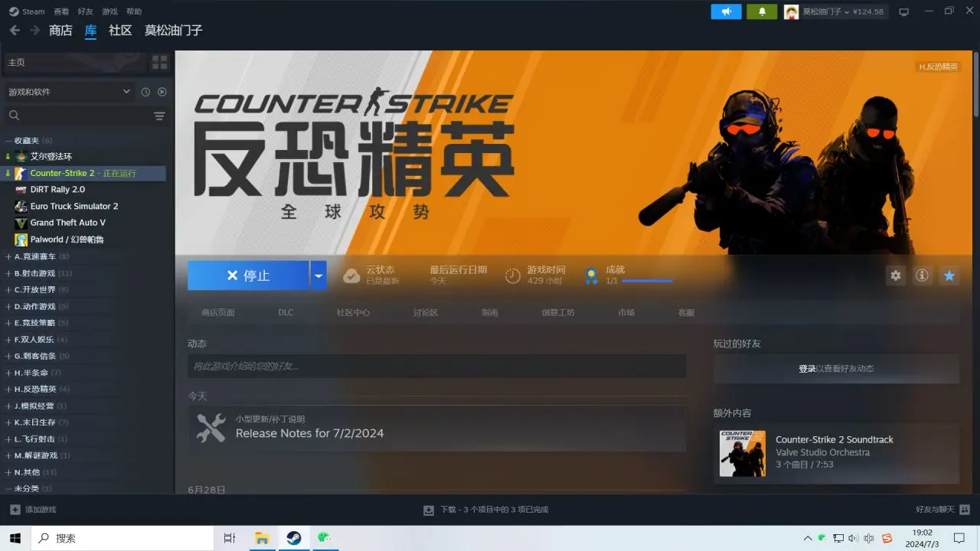980x551 pixels.
Task: Expand the A.竞速赛车 category
Action: (8, 256)
